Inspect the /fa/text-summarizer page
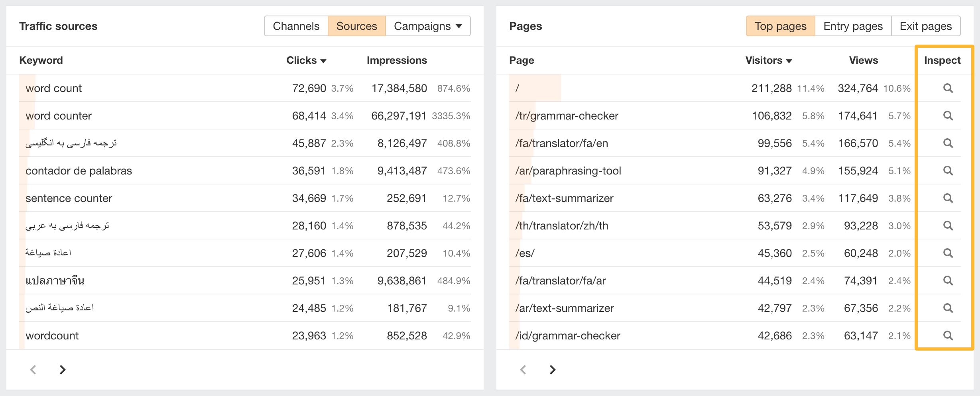Screen dimensions: 980x396 [948, 198]
